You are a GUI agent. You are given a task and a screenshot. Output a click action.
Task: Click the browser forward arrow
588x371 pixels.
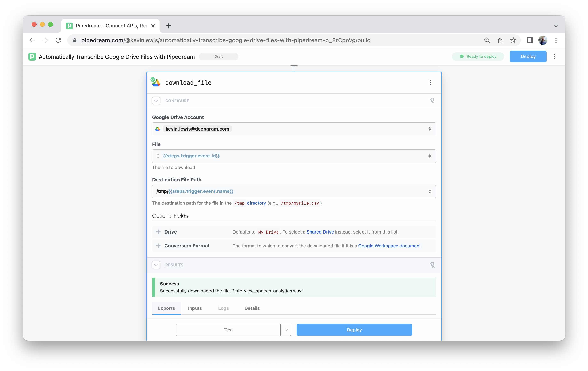(x=45, y=40)
